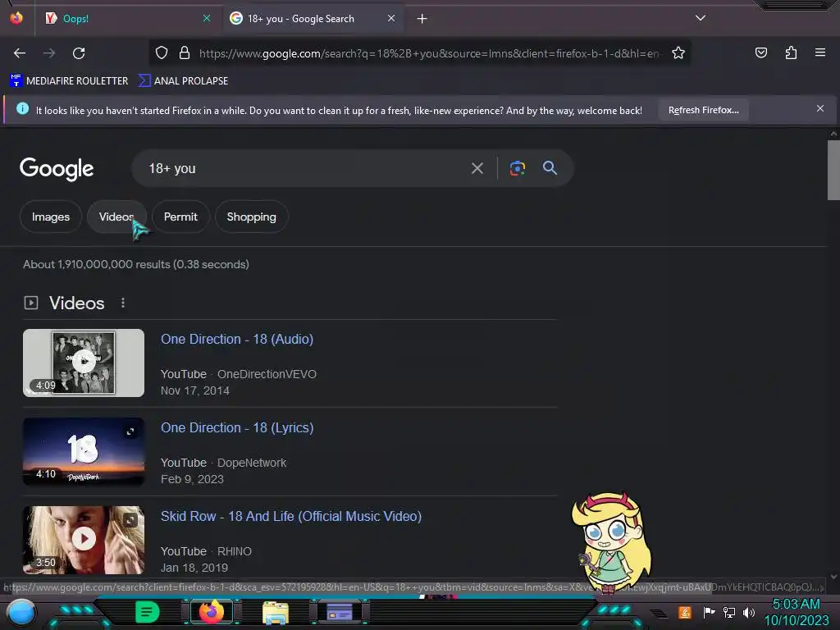Open the tracking protection shield icon
The image size is (840, 630).
(x=162, y=52)
